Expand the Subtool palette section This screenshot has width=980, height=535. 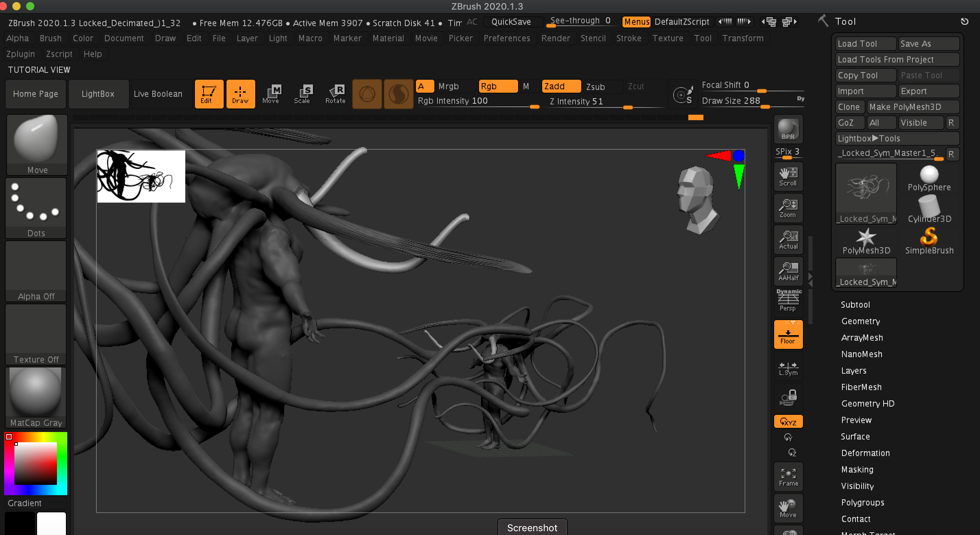[855, 304]
